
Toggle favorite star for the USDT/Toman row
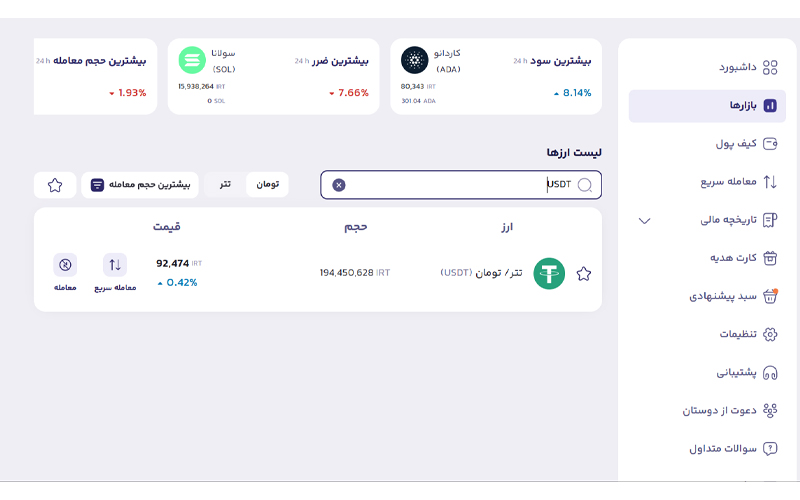point(584,273)
